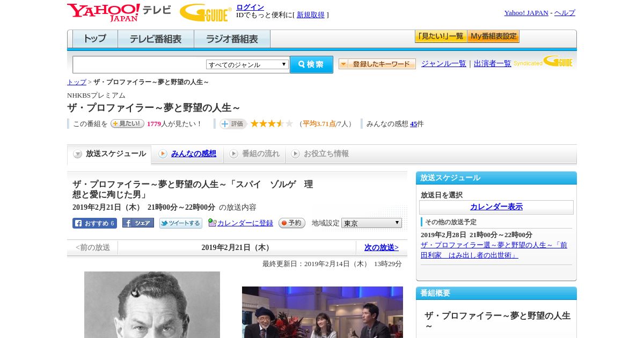Click the 検索 magnifier search button
This screenshot has width=644, height=338.
coord(311,64)
